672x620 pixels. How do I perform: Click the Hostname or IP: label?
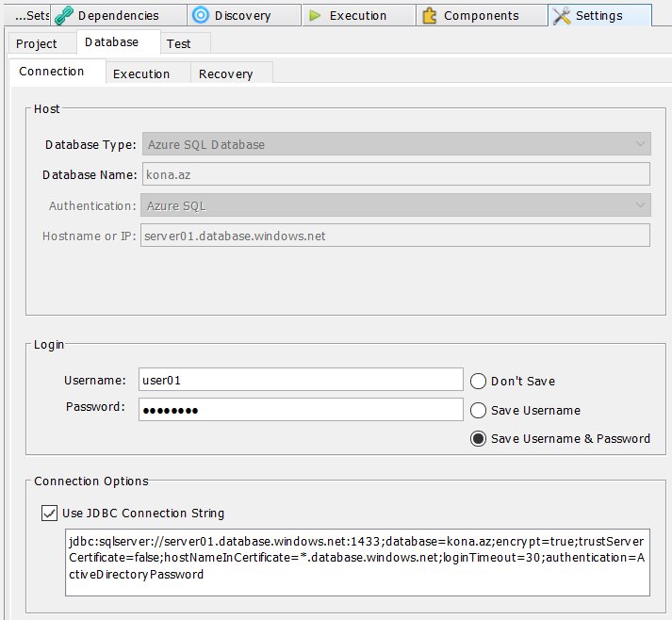[x=90, y=236]
